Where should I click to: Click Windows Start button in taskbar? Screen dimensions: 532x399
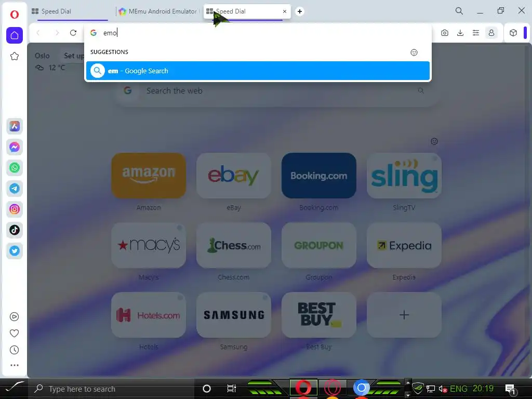point(14,387)
